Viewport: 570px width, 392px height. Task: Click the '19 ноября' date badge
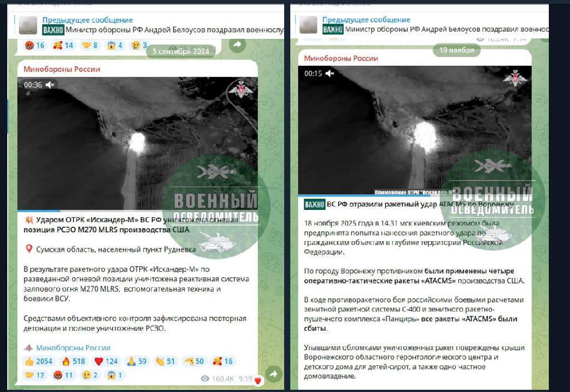[x=456, y=50]
